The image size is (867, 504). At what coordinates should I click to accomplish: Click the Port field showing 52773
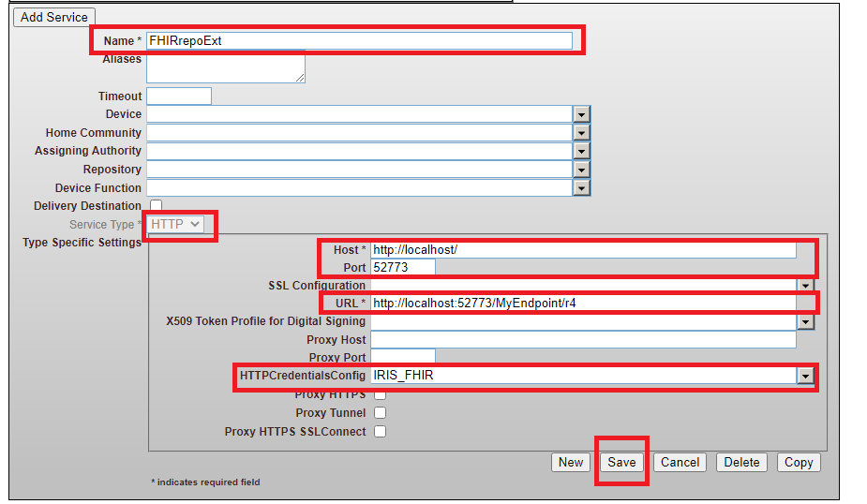tap(403, 267)
